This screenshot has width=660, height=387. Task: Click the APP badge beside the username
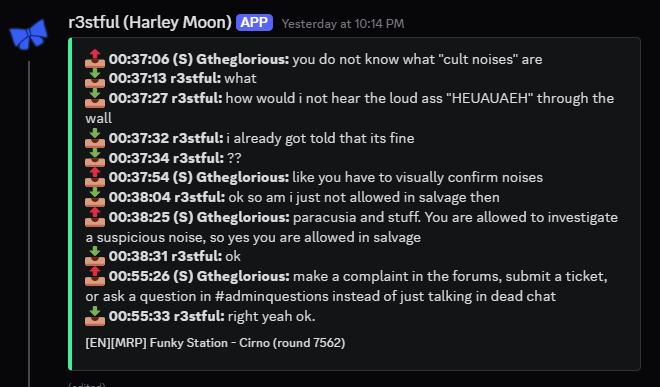254,22
